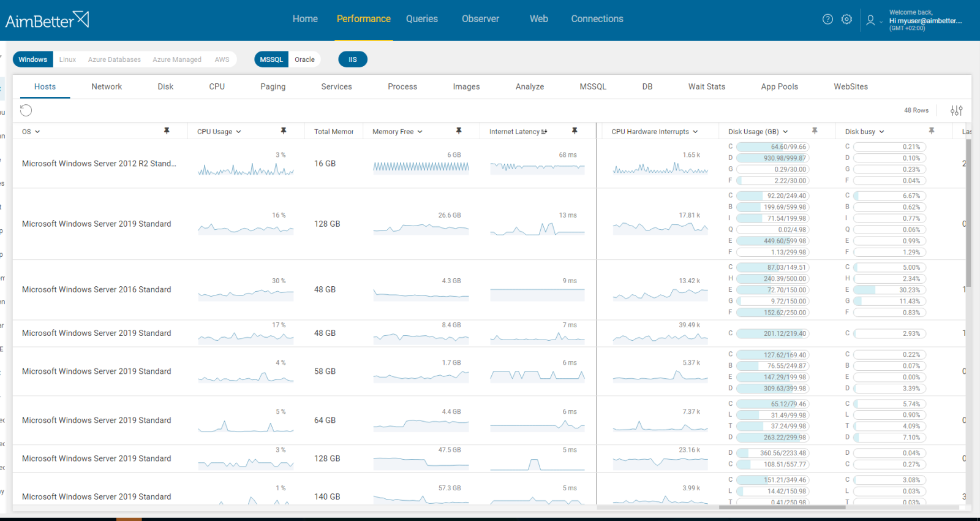Open Microsoft Windows Server 2016 Standard host
This screenshot has width=980, height=521.
click(97, 289)
